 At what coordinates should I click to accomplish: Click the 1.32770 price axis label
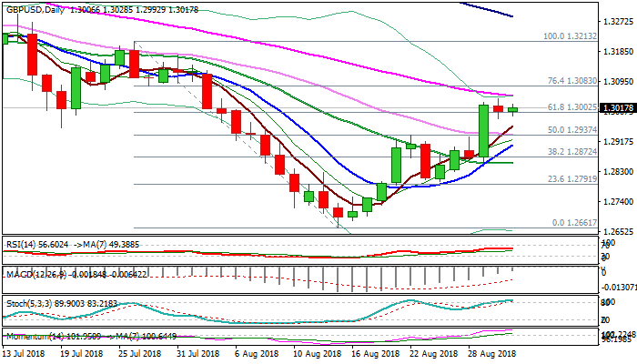tap(618, 21)
